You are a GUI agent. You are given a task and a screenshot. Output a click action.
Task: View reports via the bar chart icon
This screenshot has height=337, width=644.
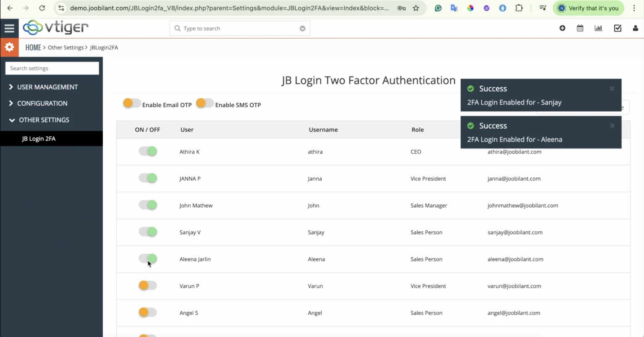click(598, 28)
